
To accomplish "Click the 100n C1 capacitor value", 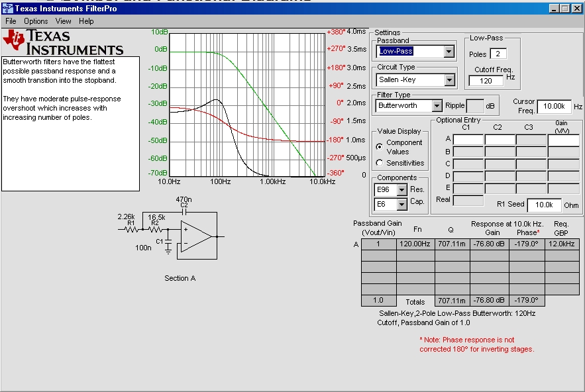I will pos(143,248).
